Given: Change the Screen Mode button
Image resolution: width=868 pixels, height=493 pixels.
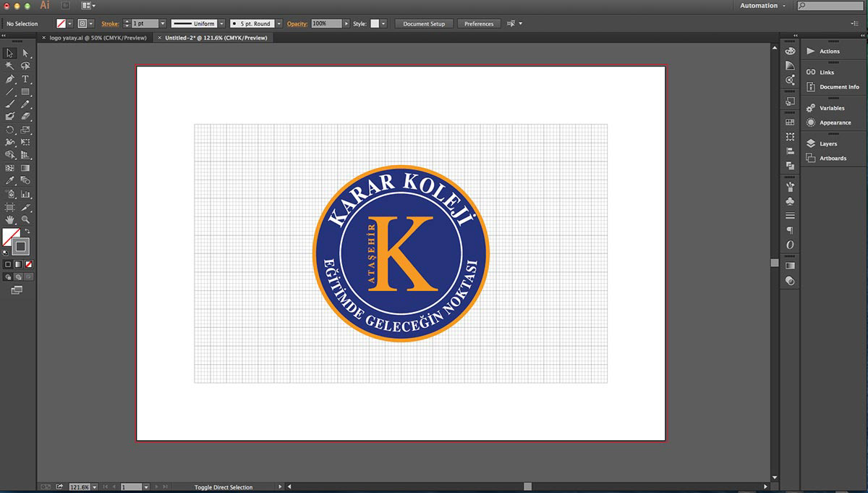Looking at the screenshot, I should coord(17,290).
